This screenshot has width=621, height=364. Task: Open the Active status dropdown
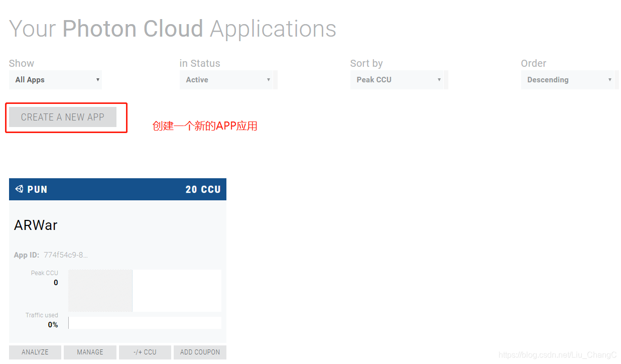[x=228, y=79]
